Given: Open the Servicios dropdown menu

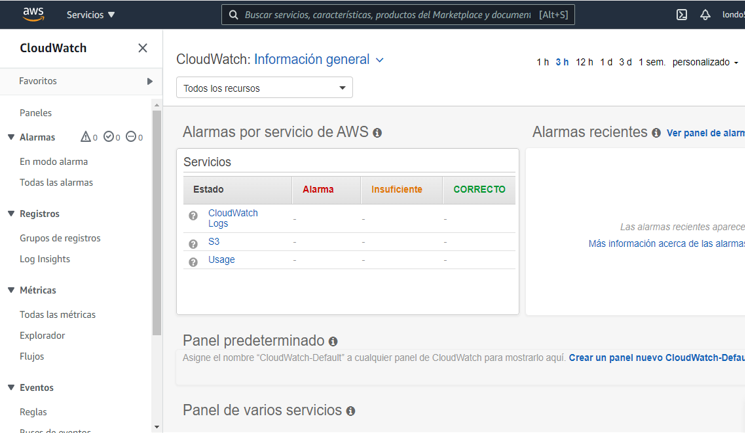Looking at the screenshot, I should (91, 15).
